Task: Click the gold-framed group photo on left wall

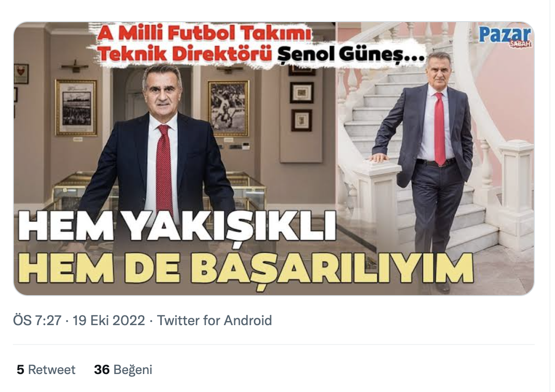Action: (77, 107)
